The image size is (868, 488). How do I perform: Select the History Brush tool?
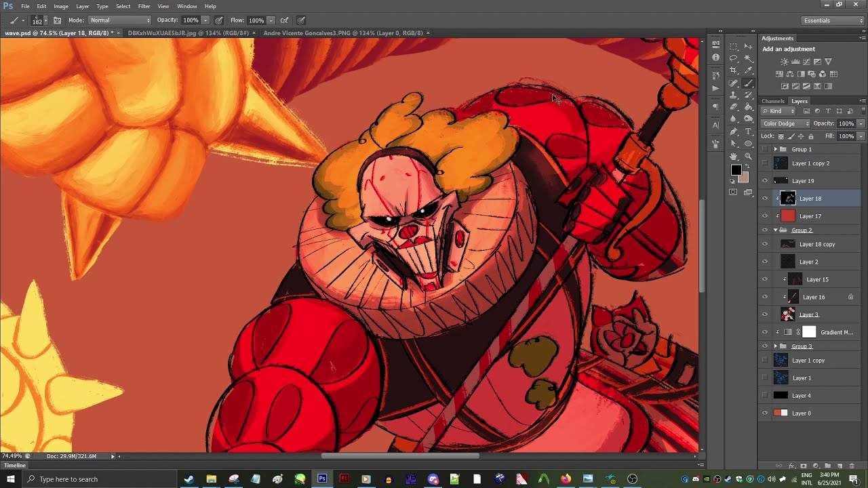click(x=749, y=96)
